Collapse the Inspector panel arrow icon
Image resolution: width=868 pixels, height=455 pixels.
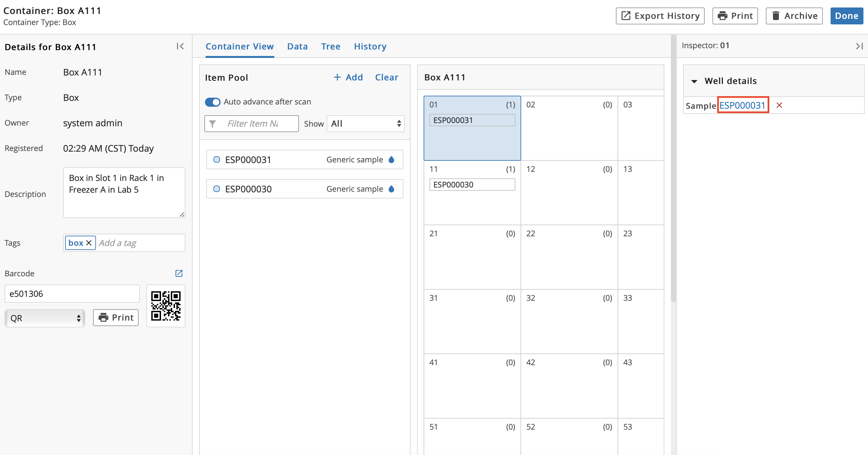859,46
